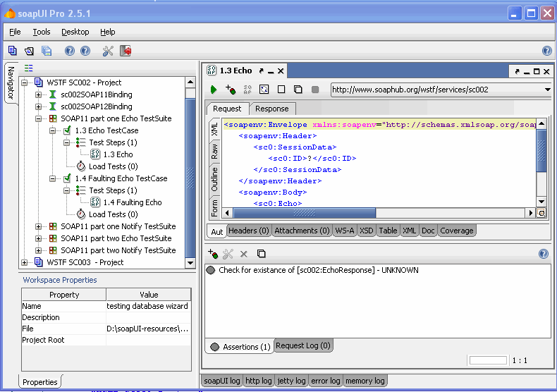
Task: Expand sc002SOAP11Binding node
Action: click(x=38, y=94)
